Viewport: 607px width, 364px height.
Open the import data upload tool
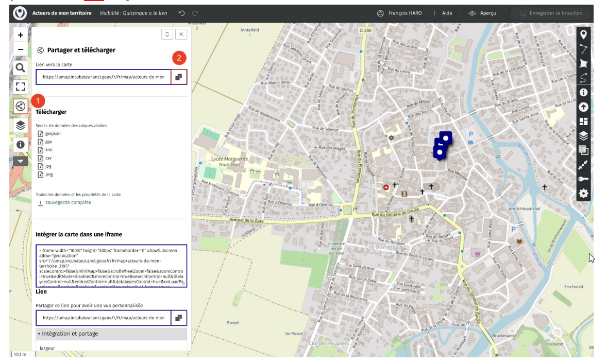[x=583, y=107]
